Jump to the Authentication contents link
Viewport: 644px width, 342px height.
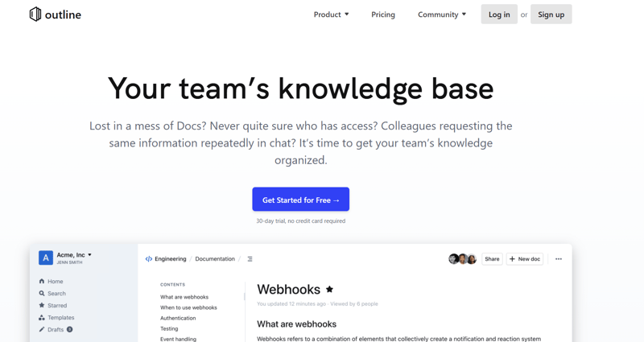point(178,318)
